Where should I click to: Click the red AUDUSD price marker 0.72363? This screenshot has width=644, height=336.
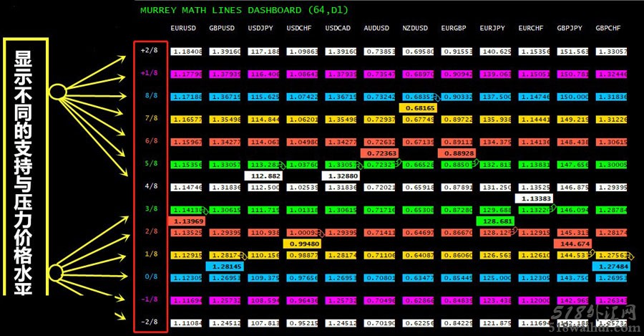380,153
